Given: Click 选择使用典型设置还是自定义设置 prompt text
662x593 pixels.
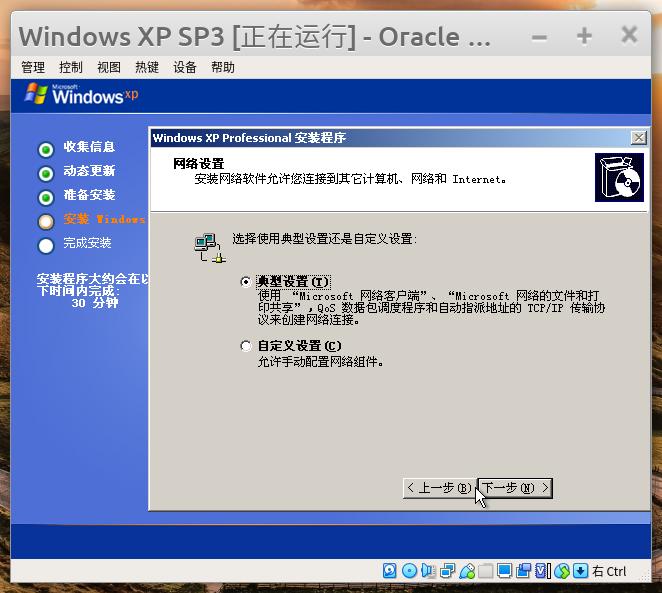Looking at the screenshot, I should pyautogui.click(x=324, y=239).
